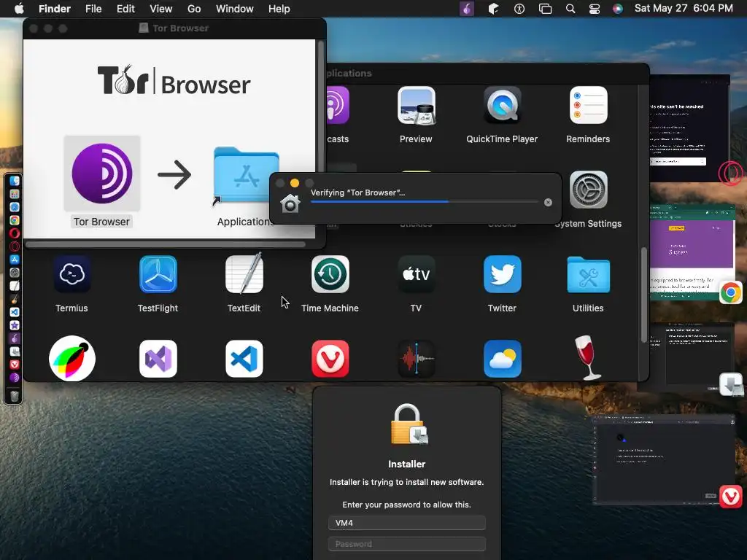Click the onion icon in the menu bar
The height and width of the screenshot is (560, 747).
[x=466, y=9]
